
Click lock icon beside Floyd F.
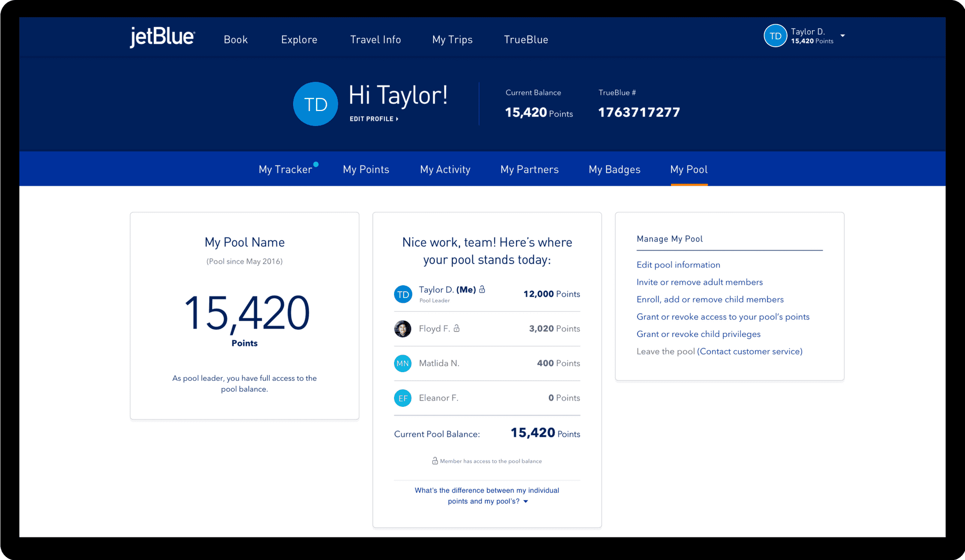(x=456, y=328)
